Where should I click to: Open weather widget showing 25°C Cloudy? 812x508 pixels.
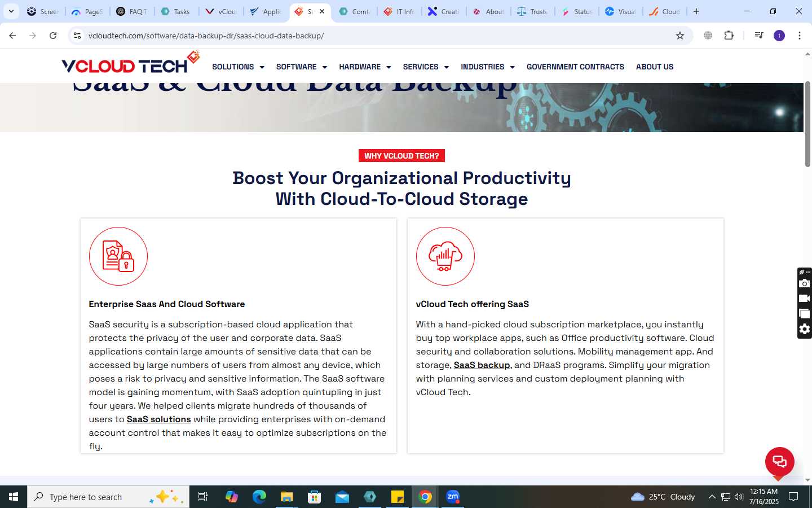(x=663, y=497)
